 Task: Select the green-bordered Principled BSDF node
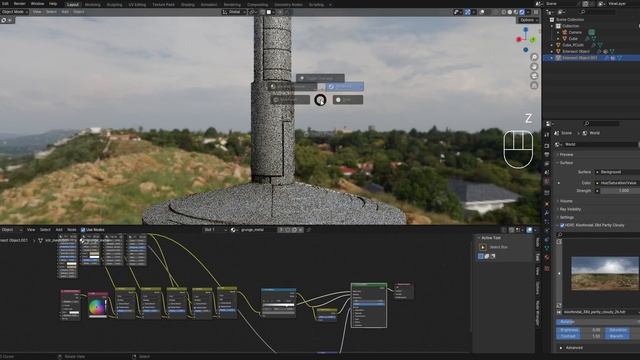(x=369, y=306)
